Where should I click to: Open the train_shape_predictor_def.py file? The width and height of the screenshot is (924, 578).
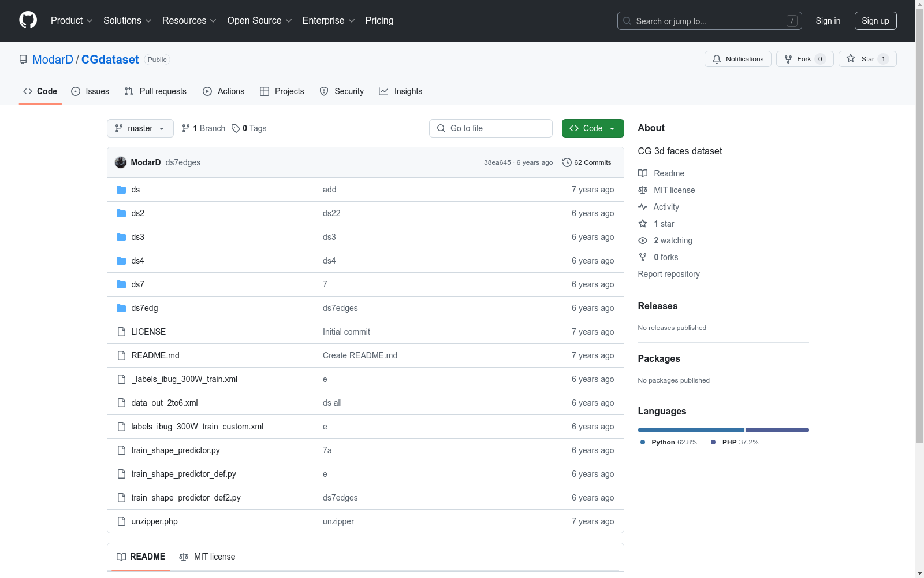pyautogui.click(x=184, y=474)
